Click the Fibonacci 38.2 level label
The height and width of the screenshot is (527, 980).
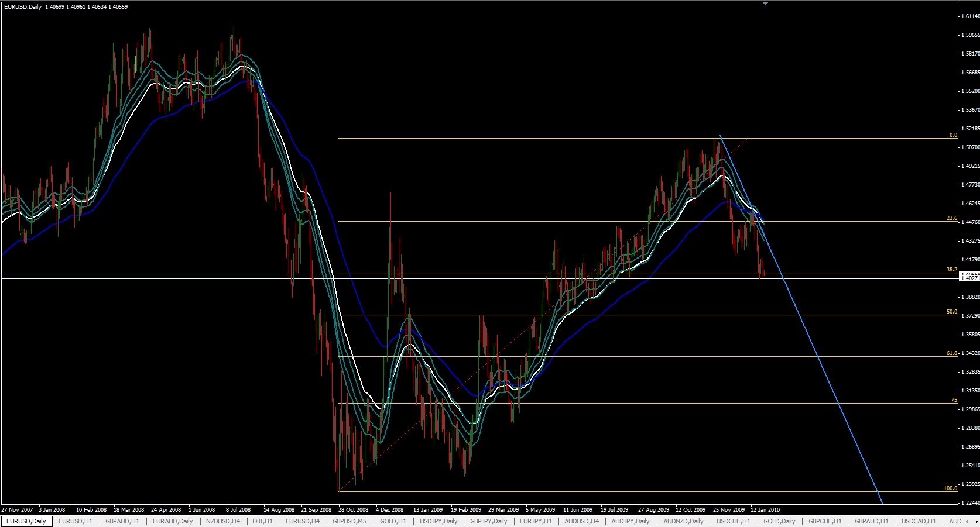coord(952,270)
